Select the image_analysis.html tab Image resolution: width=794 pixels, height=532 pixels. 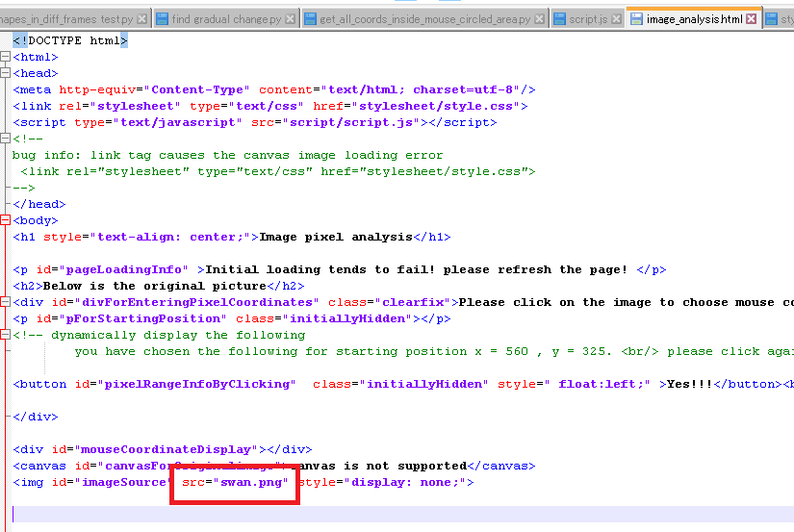[694, 19]
